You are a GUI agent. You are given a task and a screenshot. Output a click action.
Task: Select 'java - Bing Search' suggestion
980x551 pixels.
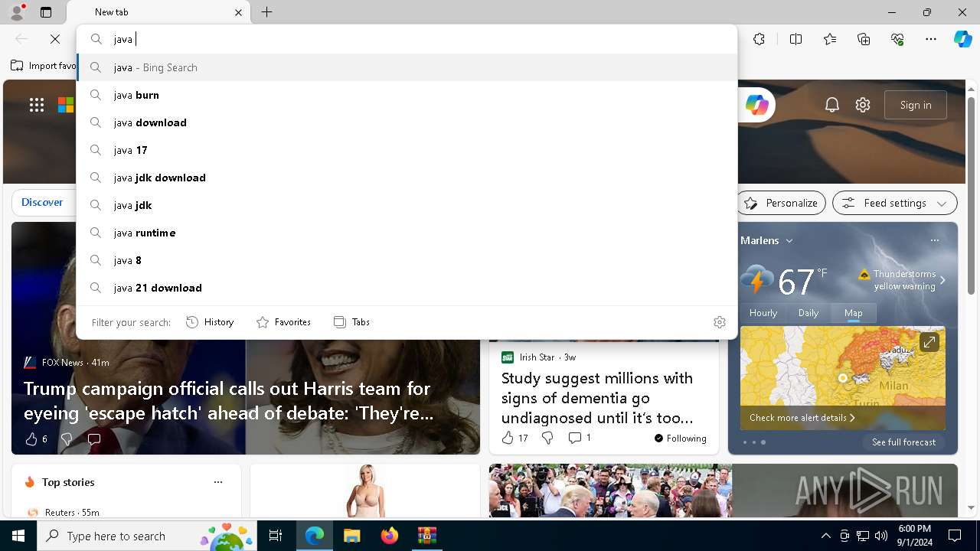(x=407, y=67)
